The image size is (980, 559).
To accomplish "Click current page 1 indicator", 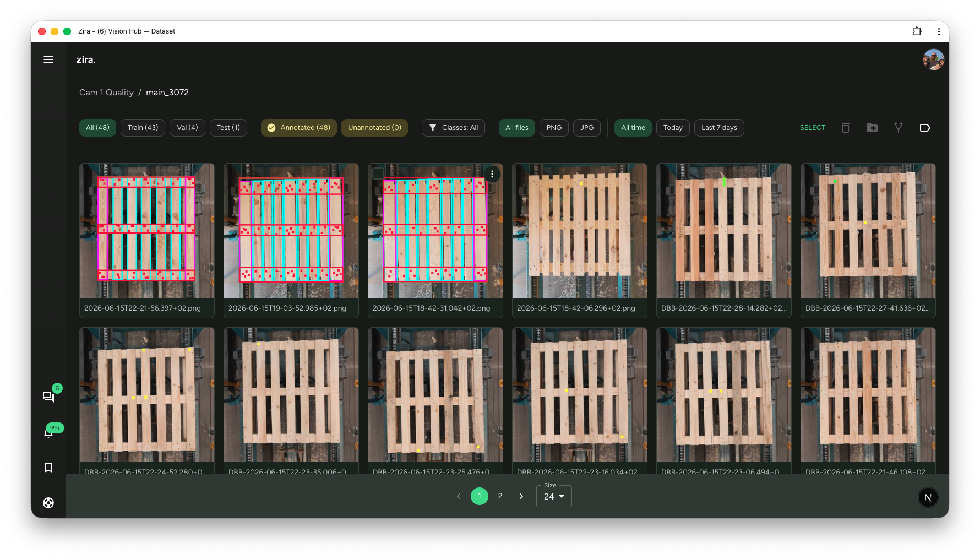I will pyautogui.click(x=479, y=496).
